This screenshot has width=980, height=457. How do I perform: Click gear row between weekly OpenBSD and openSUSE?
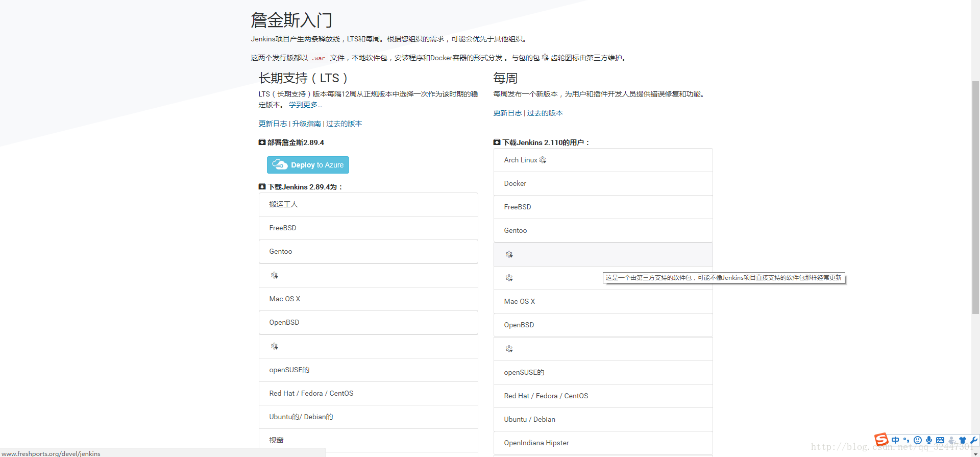[x=603, y=349]
